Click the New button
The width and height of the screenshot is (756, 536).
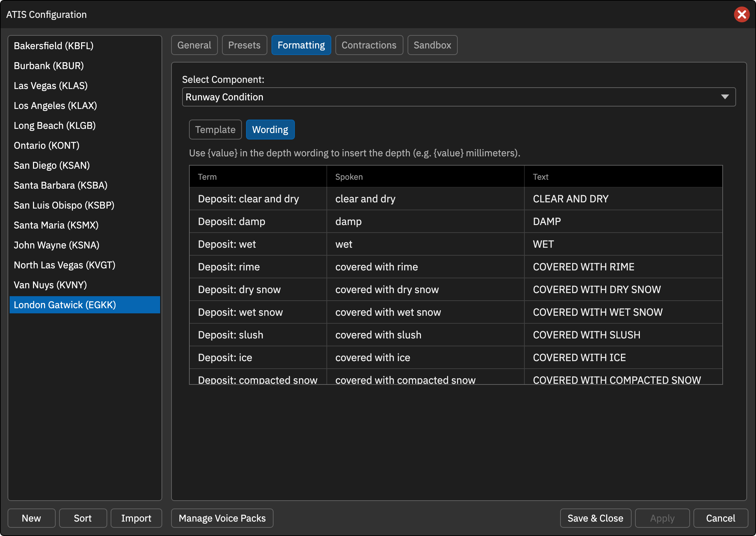[31, 518]
